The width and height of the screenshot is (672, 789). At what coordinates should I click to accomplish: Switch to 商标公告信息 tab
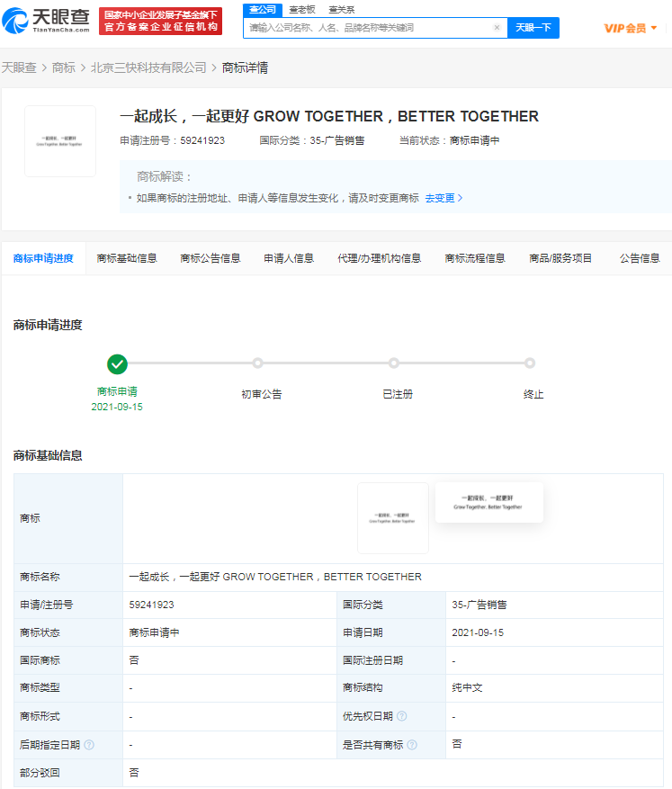(x=211, y=258)
